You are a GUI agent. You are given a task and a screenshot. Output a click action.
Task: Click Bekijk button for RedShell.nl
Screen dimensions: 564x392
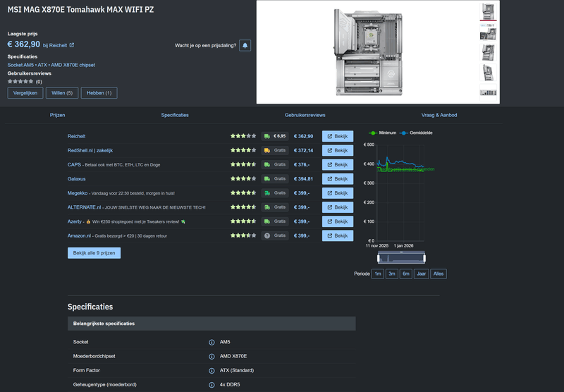tap(338, 150)
